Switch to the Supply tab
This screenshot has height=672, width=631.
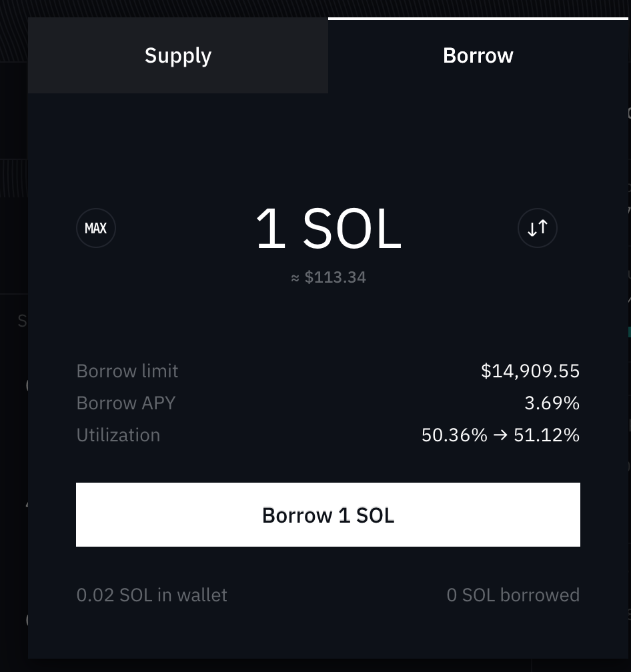[x=177, y=55]
